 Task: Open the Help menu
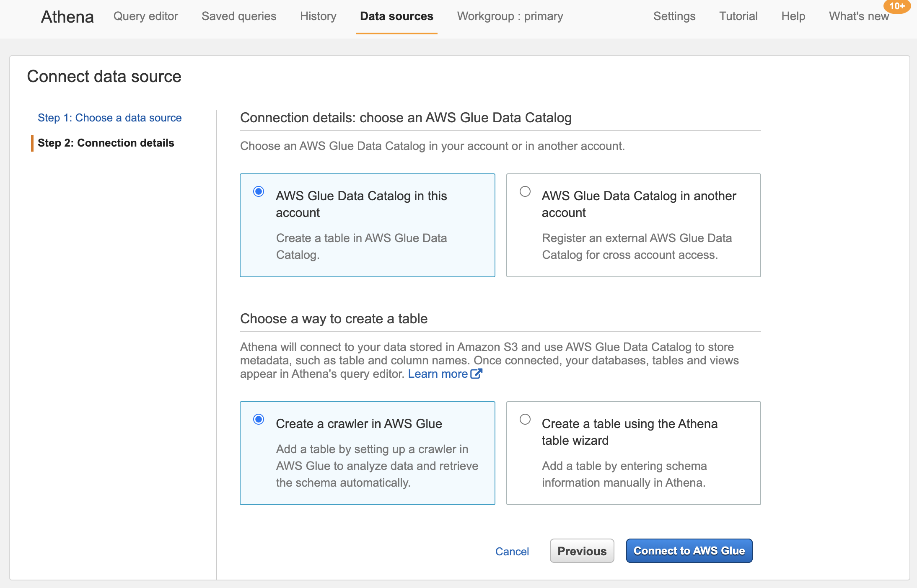click(793, 16)
